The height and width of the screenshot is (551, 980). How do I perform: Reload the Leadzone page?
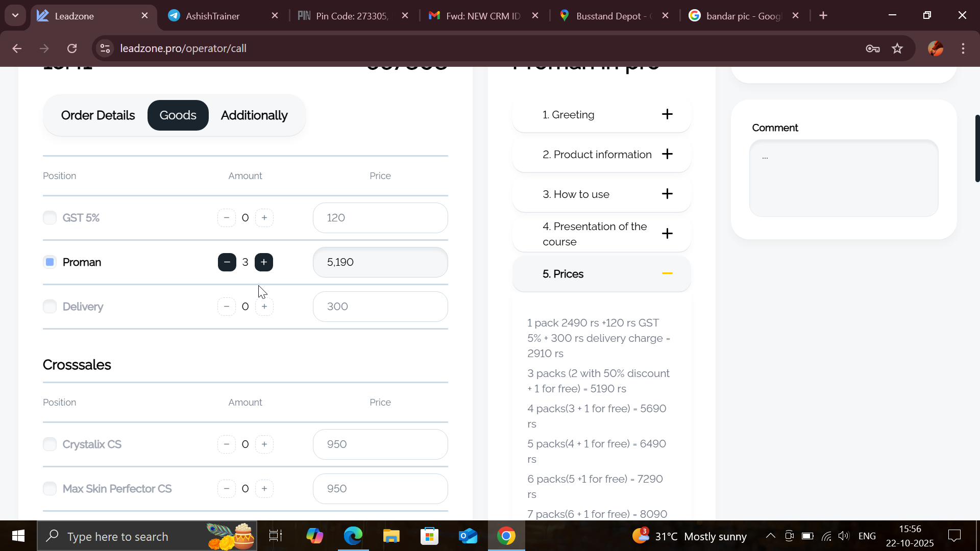point(72,48)
